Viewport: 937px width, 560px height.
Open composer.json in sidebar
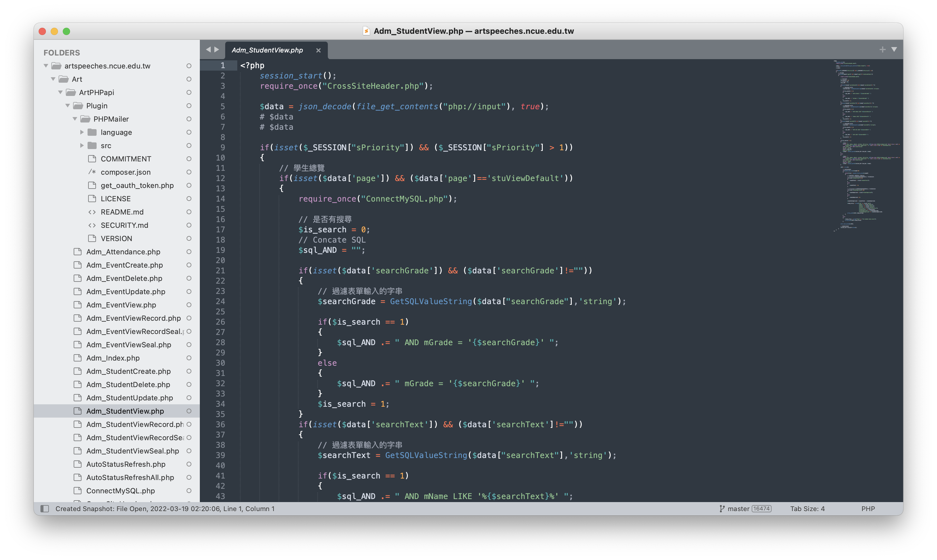click(125, 172)
